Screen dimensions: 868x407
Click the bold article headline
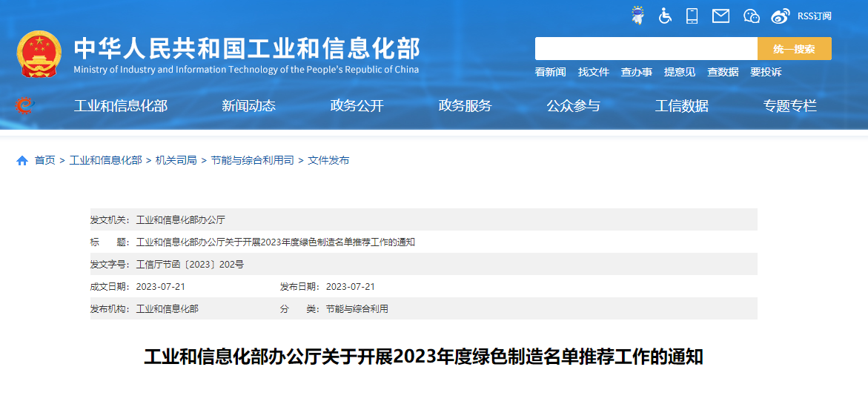click(423, 357)
